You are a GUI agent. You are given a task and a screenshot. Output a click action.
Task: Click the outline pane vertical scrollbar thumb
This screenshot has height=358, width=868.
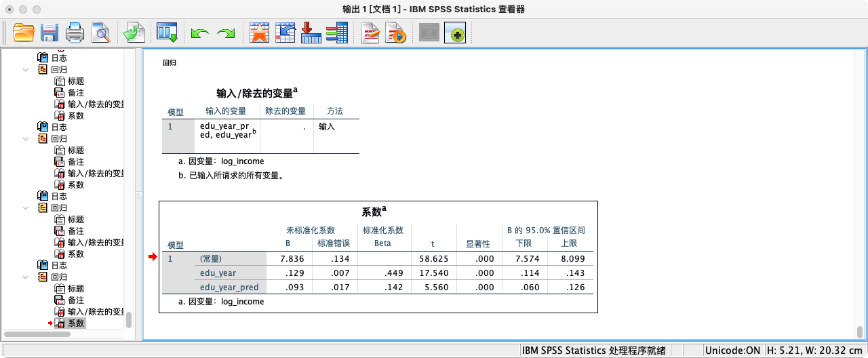click(129, 320)
